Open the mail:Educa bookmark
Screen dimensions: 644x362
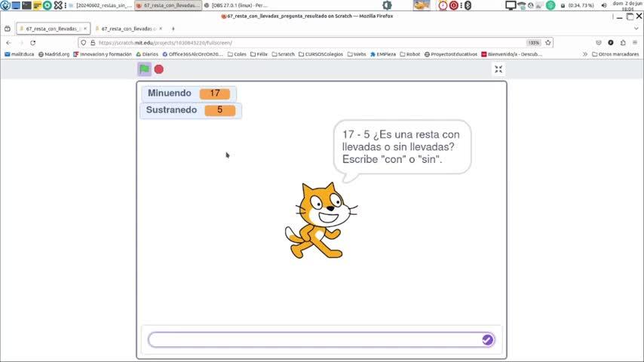(20, 54)
